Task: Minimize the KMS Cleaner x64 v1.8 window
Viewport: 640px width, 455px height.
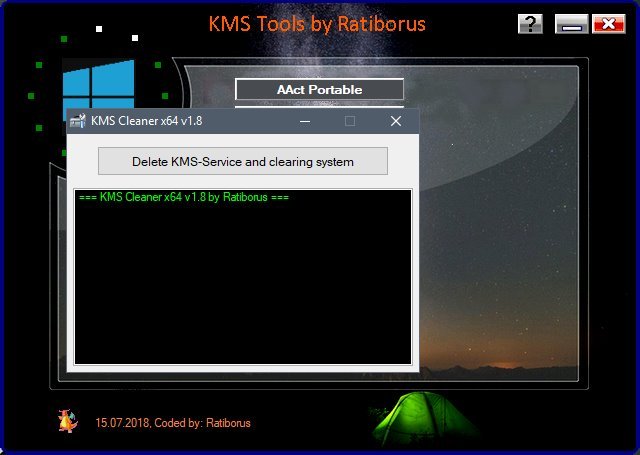Action: tap(305, 121)
